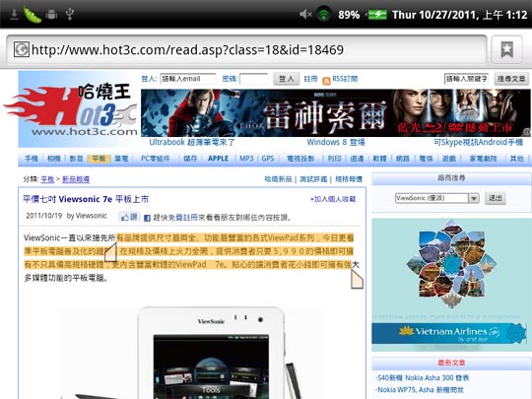532x399 pixels.
Task: Select the browser URL address field
Action: tap(246, 50)
